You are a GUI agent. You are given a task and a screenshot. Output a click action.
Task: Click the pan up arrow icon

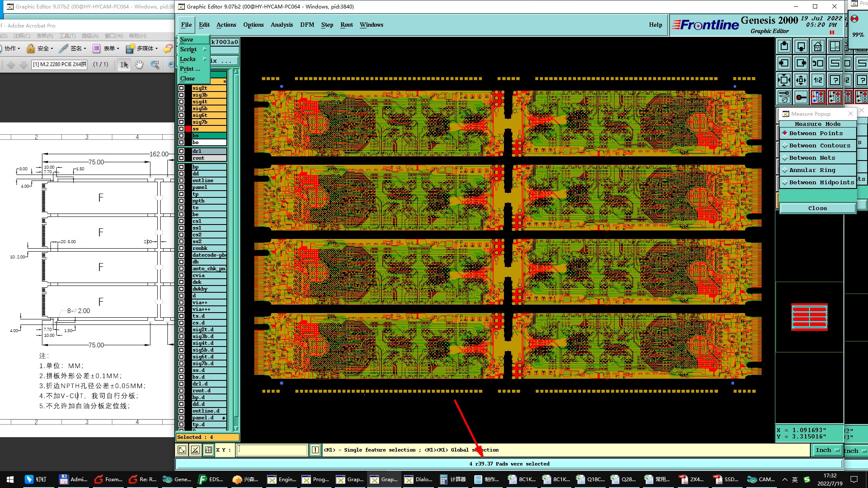784,46
